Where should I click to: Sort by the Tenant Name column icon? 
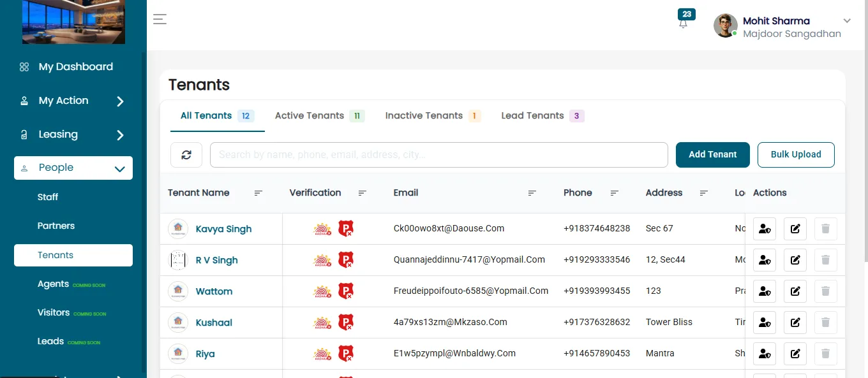tap(258, 193)
